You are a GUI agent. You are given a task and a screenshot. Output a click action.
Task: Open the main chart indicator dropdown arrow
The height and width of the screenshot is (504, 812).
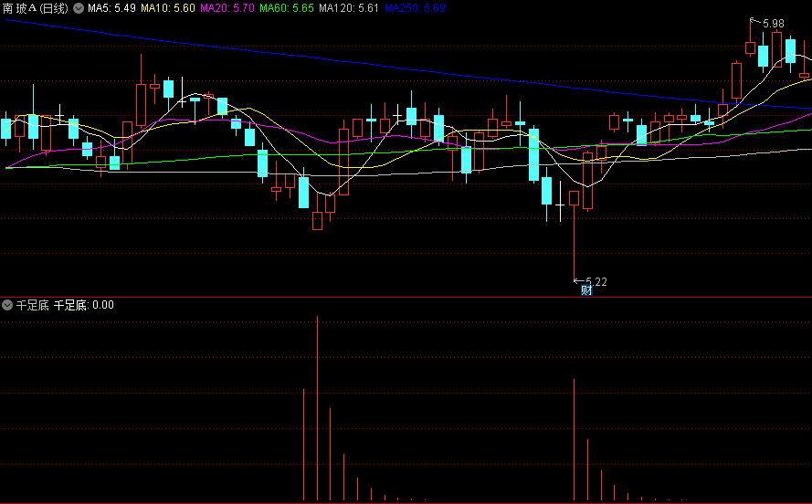click(x=79, y=8)
